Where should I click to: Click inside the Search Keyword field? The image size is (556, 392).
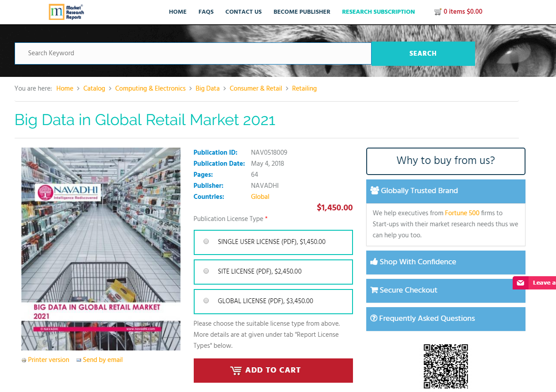[193, 53]
